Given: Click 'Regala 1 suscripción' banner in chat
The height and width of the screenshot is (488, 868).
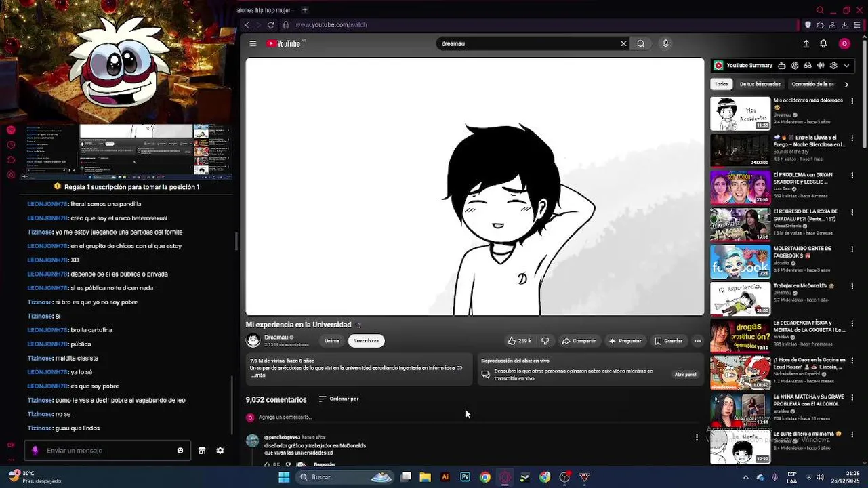Looking at the screenshot, I should click(x=127, y=187).
